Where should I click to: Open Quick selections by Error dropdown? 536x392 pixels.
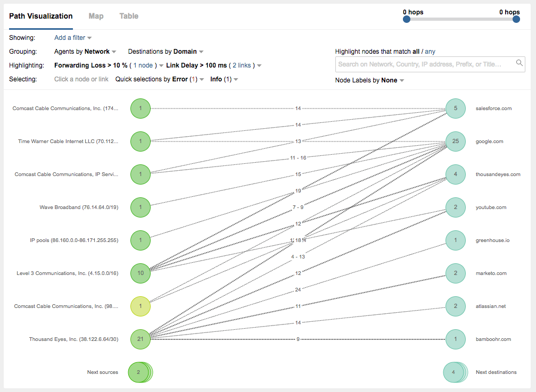pyautogui.click(x=159, y=79)
